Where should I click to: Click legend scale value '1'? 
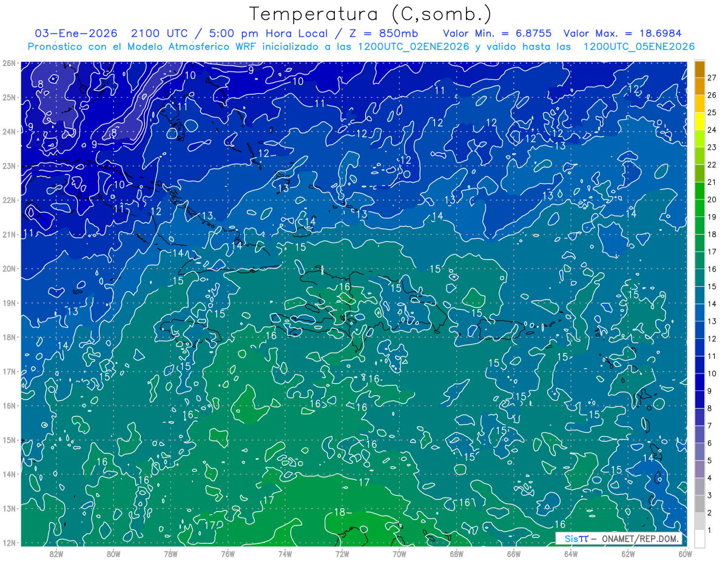(709, 530)
